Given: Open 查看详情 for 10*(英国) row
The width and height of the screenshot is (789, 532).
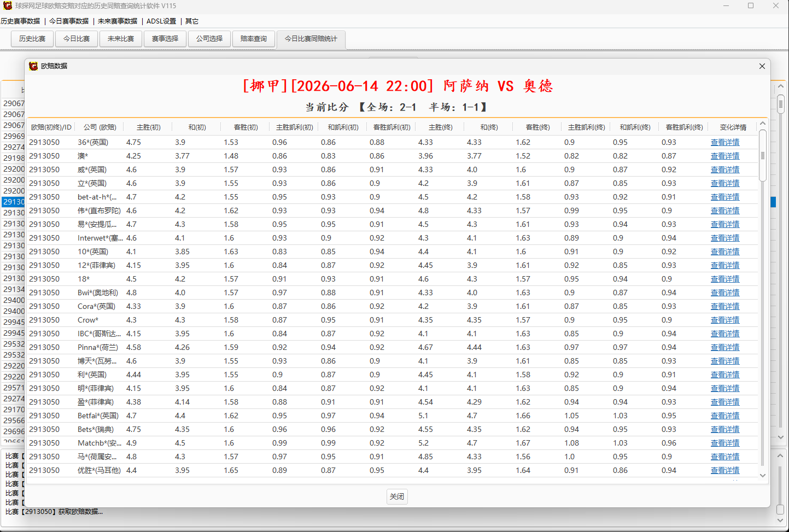Looking at the screenshot, I should pos(725,252).
